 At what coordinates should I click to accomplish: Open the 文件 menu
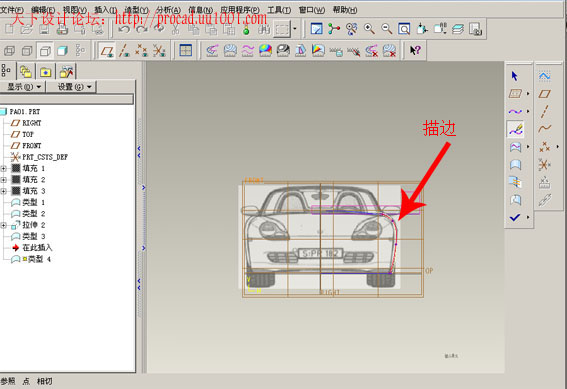click(12, 10)
